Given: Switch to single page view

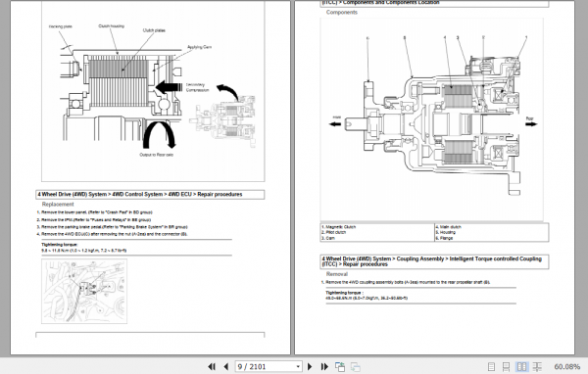Looking at the screenshot, I should click(491, 366).
